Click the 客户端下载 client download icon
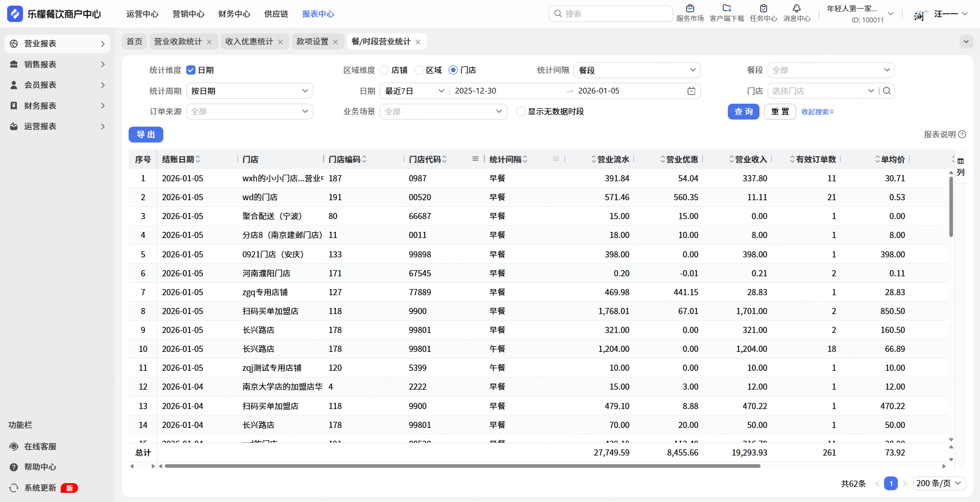 727,9
